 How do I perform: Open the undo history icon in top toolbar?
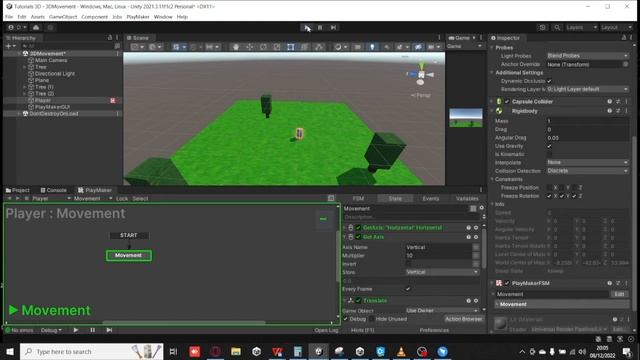[542, 27]
